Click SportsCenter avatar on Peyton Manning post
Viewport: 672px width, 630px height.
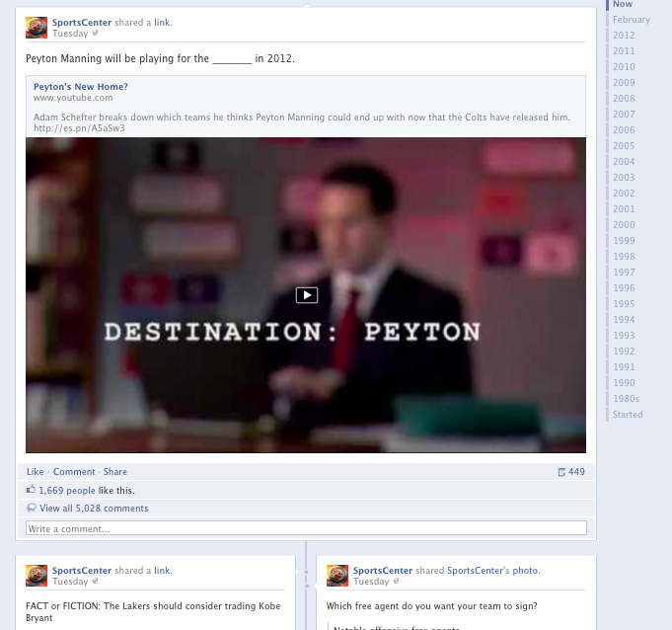[37, 28]
